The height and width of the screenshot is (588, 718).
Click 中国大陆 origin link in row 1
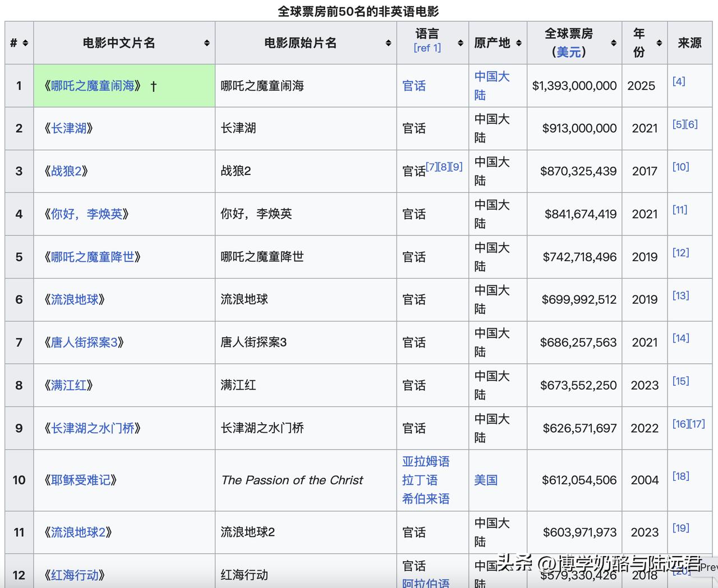(492, 86)
